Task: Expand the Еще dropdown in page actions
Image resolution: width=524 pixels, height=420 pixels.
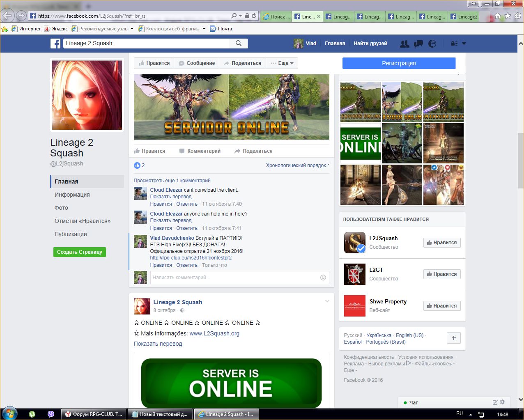Action: pos(282,63)
